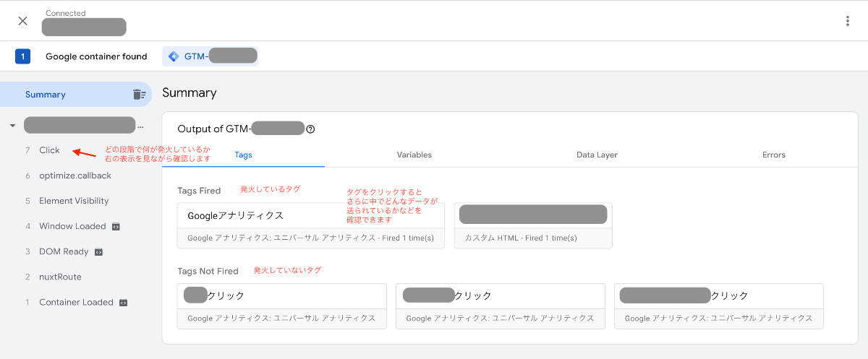Open the three-dot more options menu
Screen dimensions: 868x359
848,21
